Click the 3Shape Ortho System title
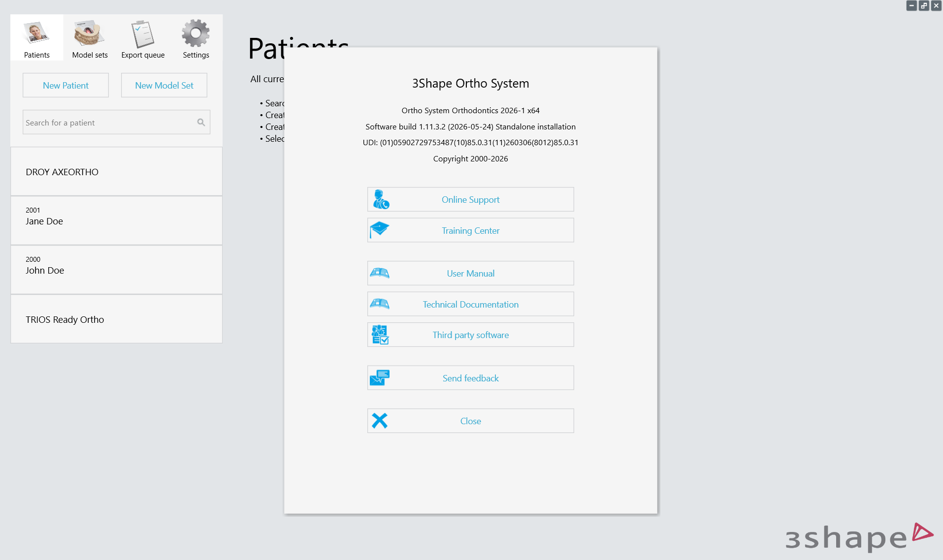Screen dimensions: 943x560 point(470,84)
